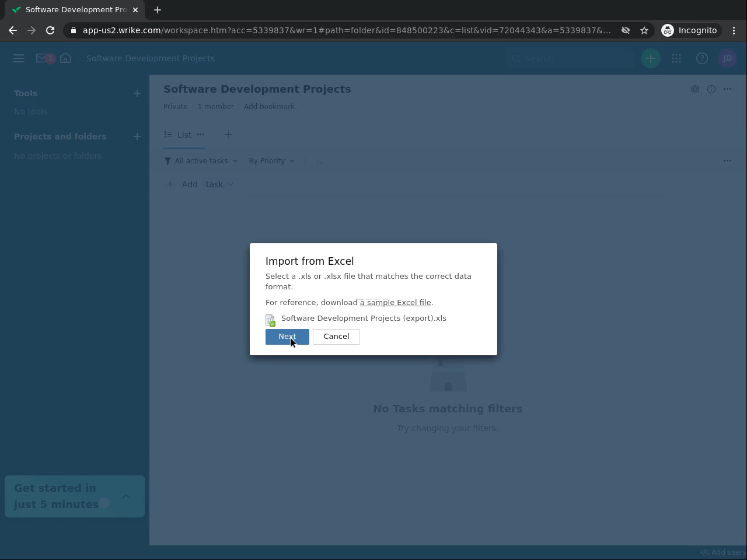Open a new browser tab
Image resolution: width=747 pixels, height=560 pixels.
158,10
